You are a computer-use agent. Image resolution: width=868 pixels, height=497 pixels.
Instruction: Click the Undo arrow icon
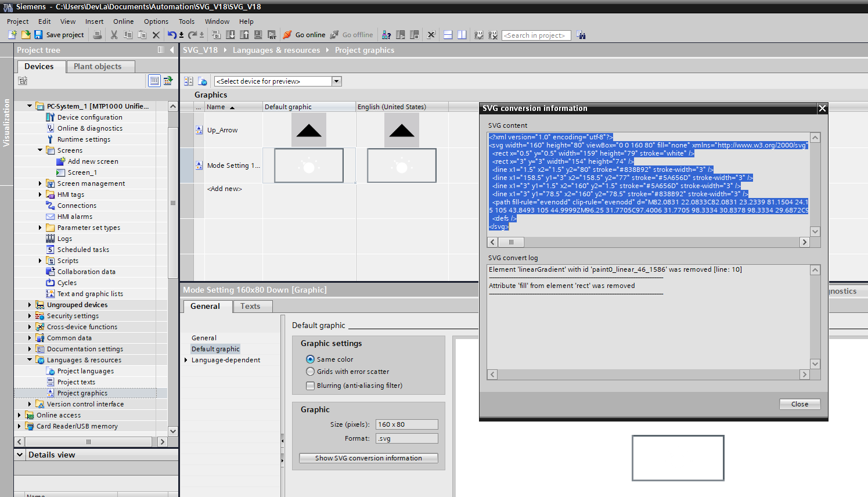point(172,35)
